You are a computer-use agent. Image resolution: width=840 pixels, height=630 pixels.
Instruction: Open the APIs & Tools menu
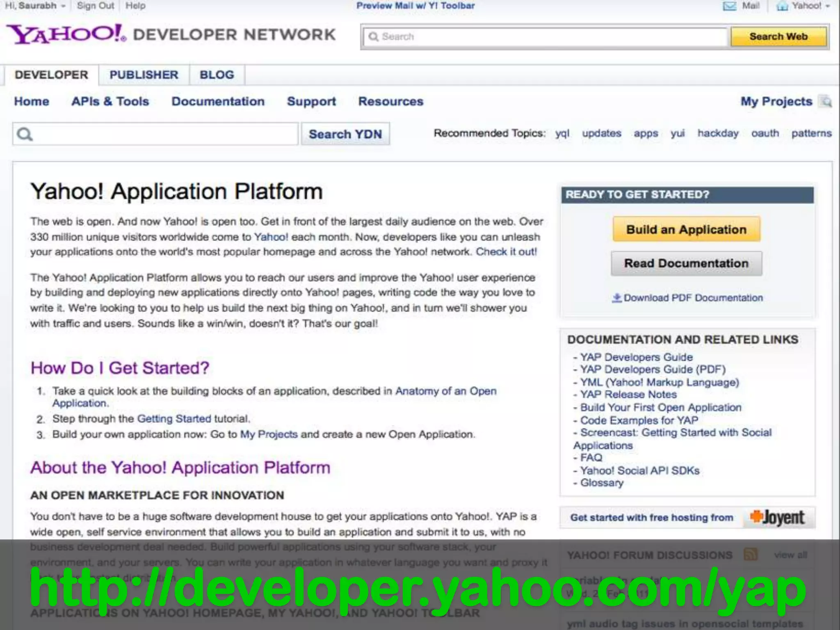[110, 101]
